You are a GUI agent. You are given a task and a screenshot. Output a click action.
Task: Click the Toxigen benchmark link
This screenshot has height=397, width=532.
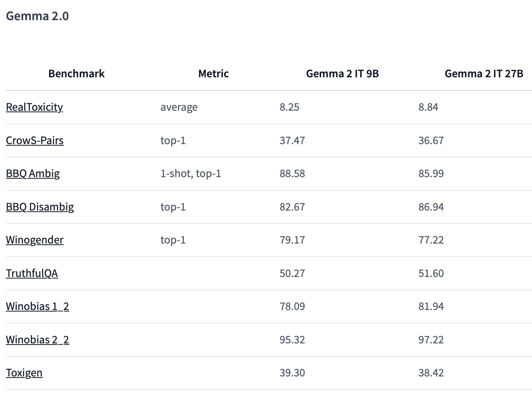pos(24,373)
